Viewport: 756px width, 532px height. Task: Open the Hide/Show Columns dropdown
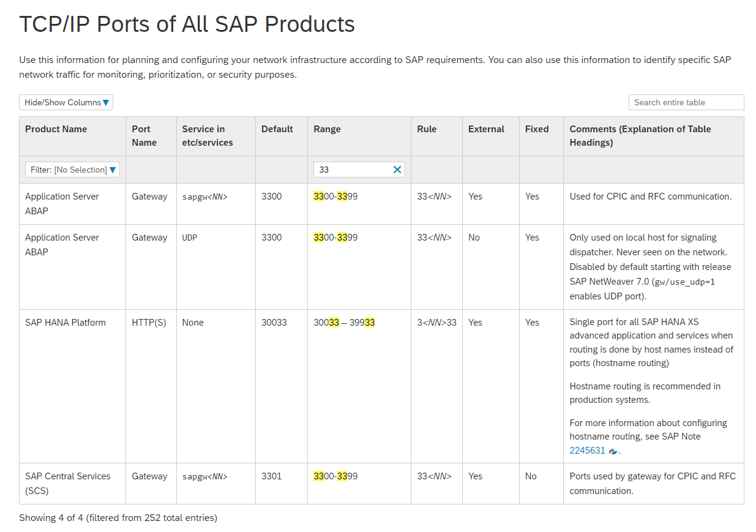[x=66, y=102]
